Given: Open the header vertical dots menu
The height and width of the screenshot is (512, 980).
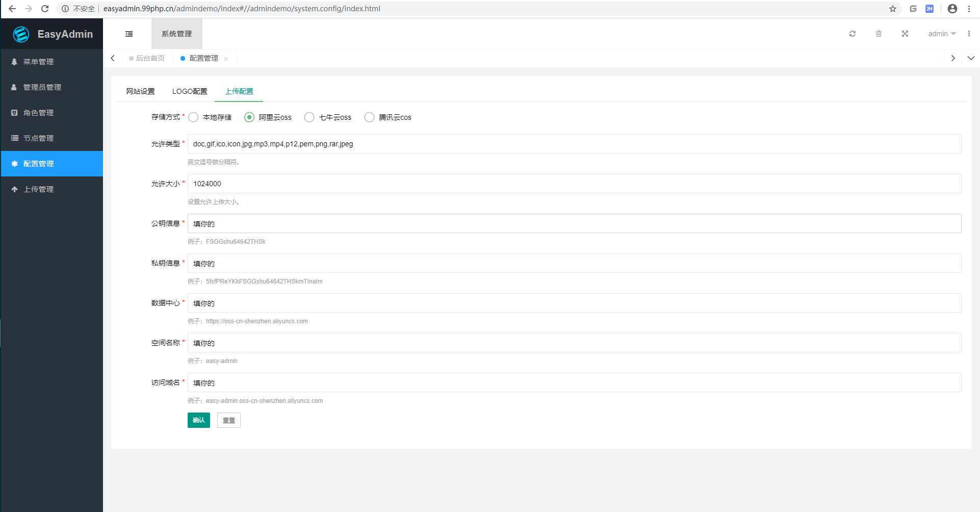Looking at the screenshot, I should pyautogui.click(x=969, y=34).
